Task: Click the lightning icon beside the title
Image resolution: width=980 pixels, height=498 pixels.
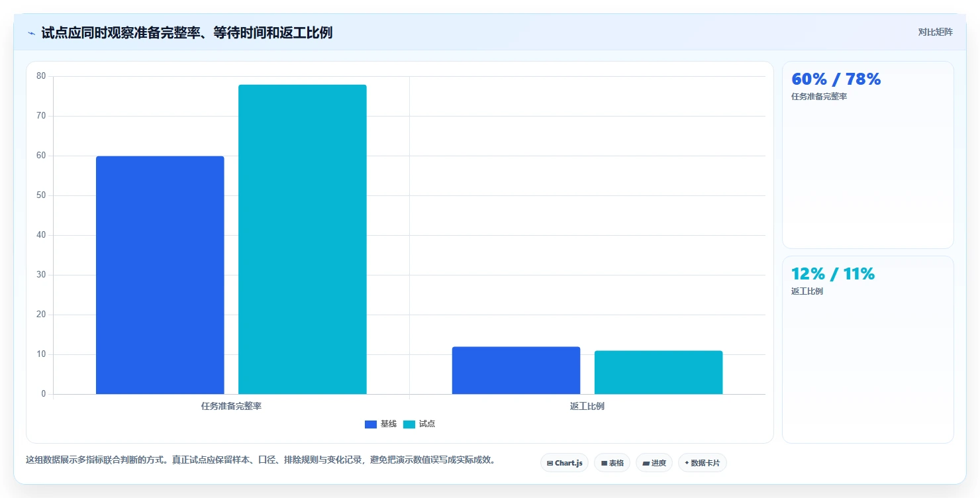Action: tap(31, 33)
